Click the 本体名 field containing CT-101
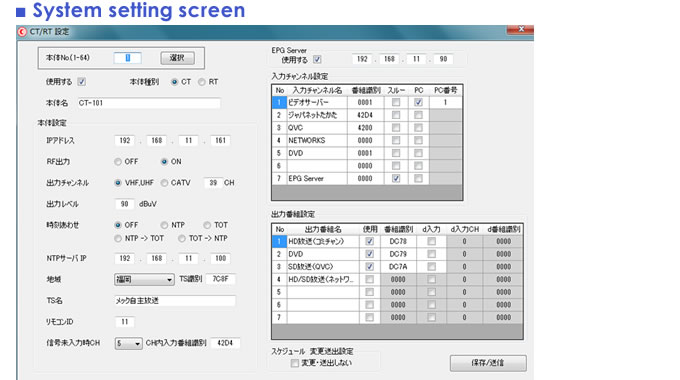 149,103
